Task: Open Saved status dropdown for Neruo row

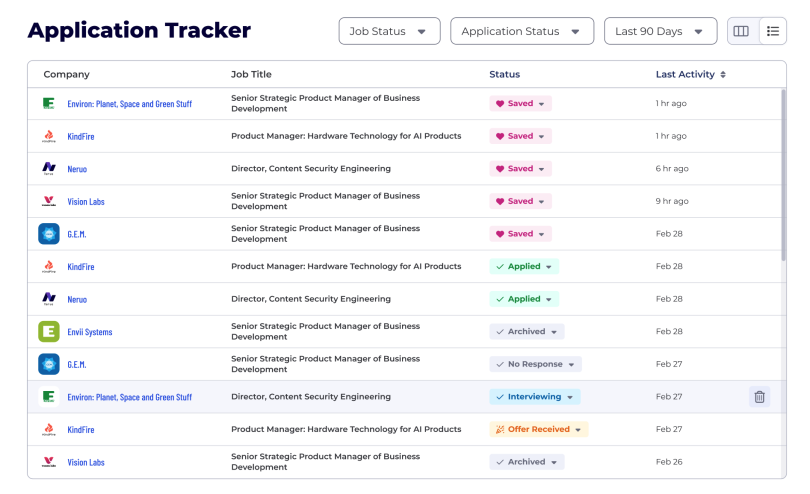Action: coord(520,168)
